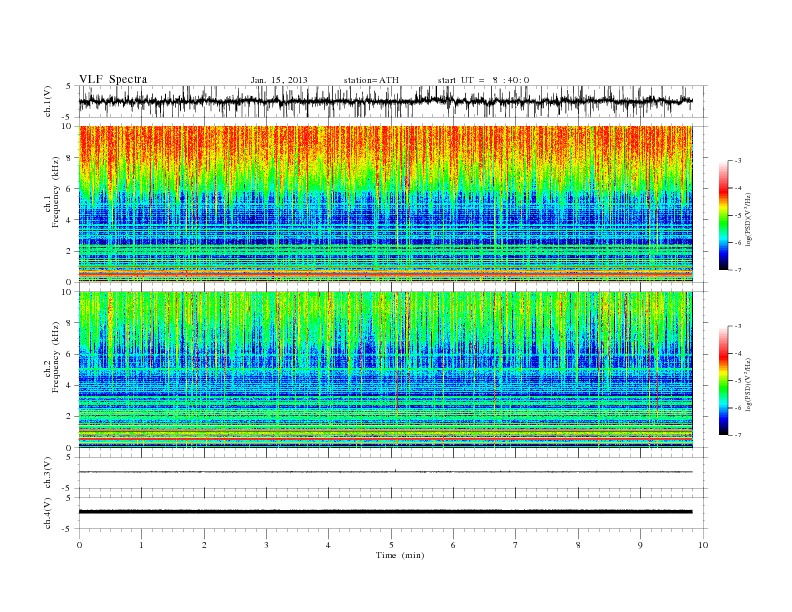Click the 'ch.1(V)' waveform axis label
This screenshot has width=792, height=612.
tap(48, 101)
